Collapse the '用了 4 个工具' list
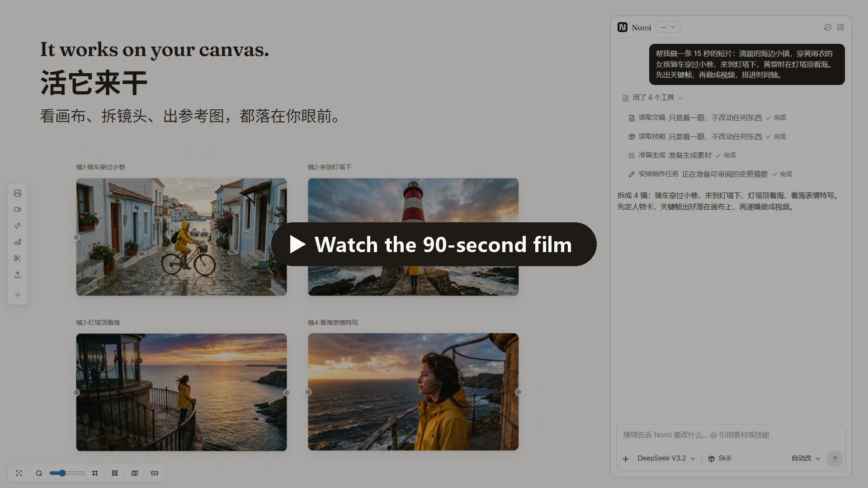 [653, 98]
